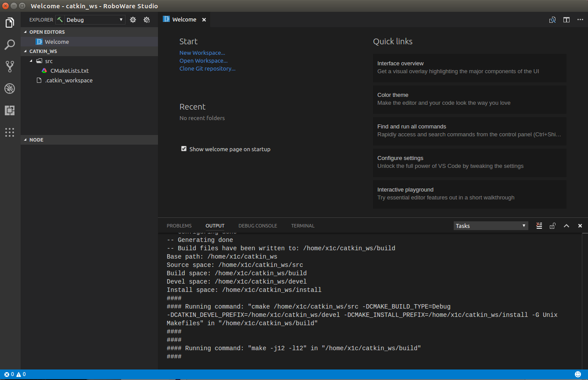Switch to the Terminal tab
Image resolution: width=588 pixels, height=380 pixels.
302,226
